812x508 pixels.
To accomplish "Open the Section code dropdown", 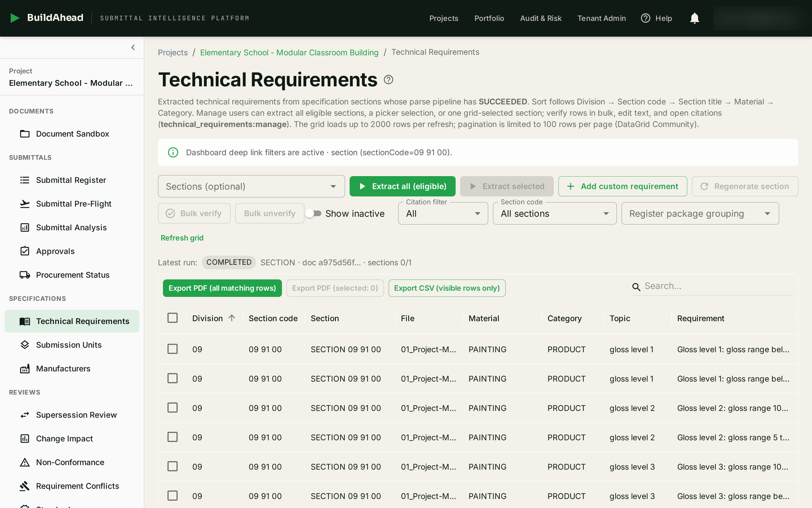I will [x=555, y=213].
